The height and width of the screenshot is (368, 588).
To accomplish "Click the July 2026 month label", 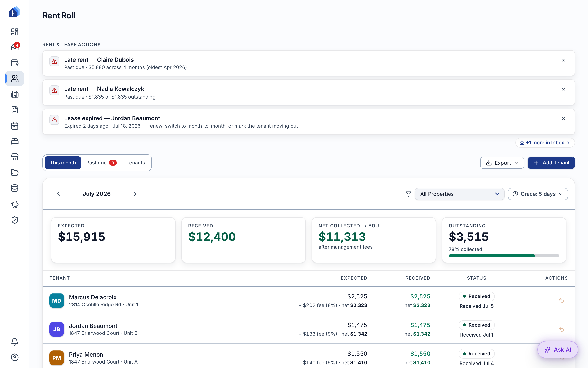I will coord(97,194).
